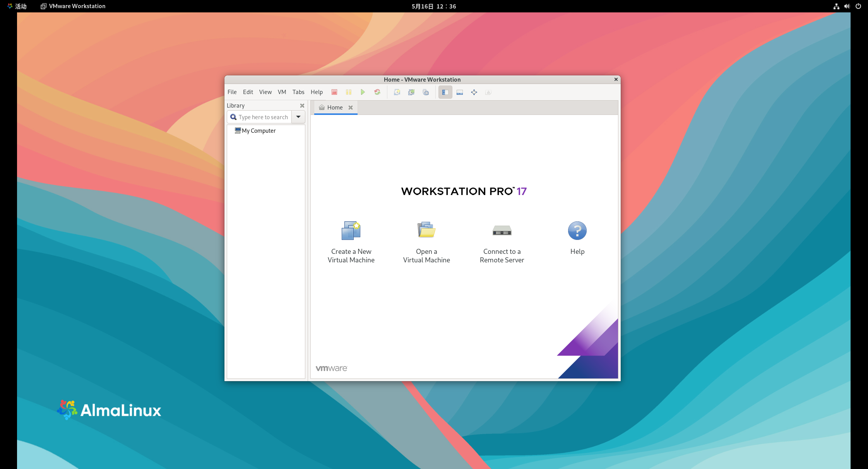This screenshot has height=469, width=868.
Task: Click the Revert to Snapshot toolbar icon
Action: coord(411,92)
